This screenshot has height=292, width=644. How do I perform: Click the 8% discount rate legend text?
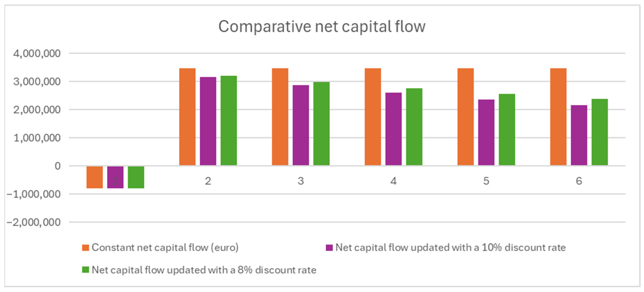[204, 270]
